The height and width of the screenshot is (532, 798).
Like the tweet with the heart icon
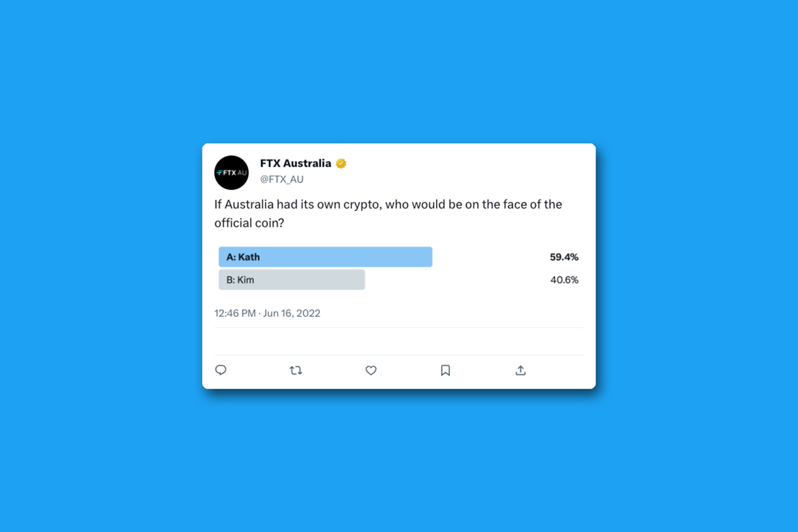click(x=371, y=370)
